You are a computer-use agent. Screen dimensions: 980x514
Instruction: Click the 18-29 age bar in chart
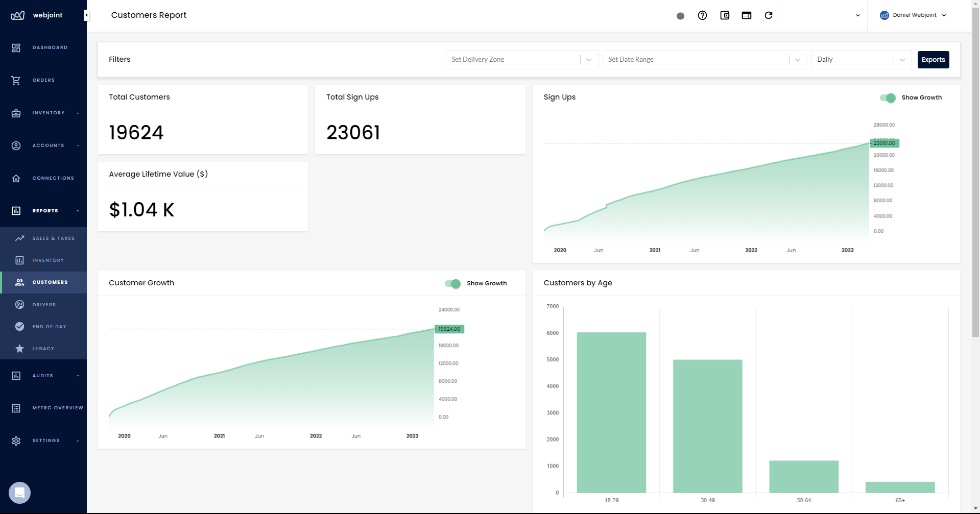(611, 412)
